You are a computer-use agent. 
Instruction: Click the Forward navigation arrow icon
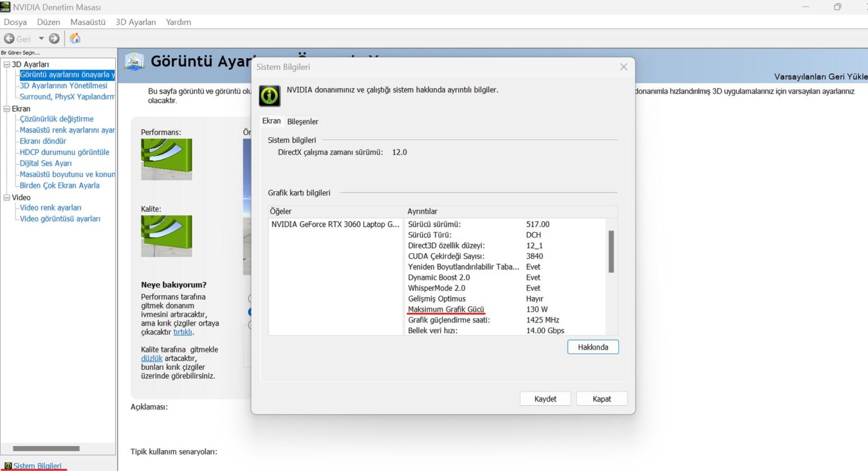click(54, 38)
